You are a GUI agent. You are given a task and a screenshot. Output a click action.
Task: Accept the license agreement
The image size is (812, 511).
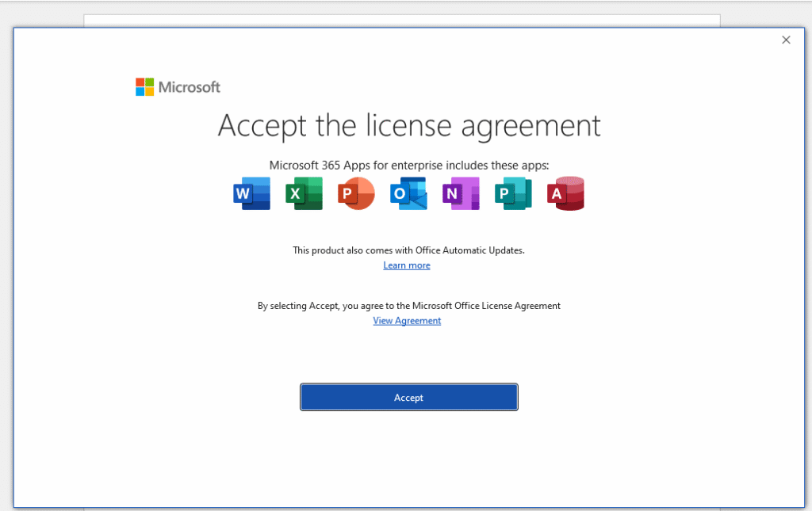[x=409, y=397]
